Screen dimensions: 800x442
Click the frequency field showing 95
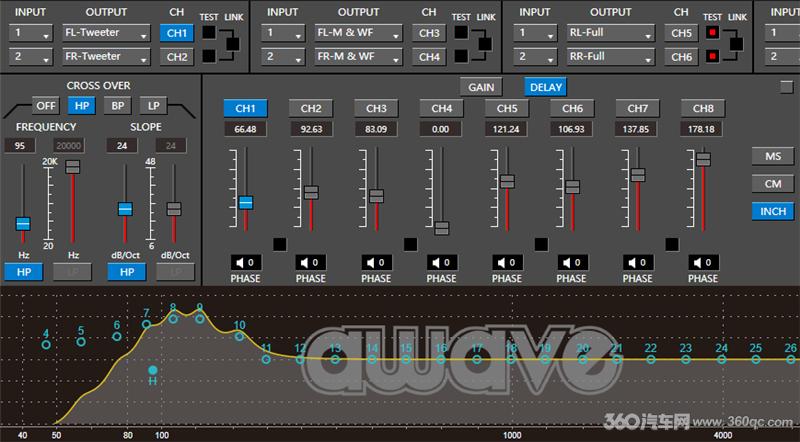pos(20,145)
